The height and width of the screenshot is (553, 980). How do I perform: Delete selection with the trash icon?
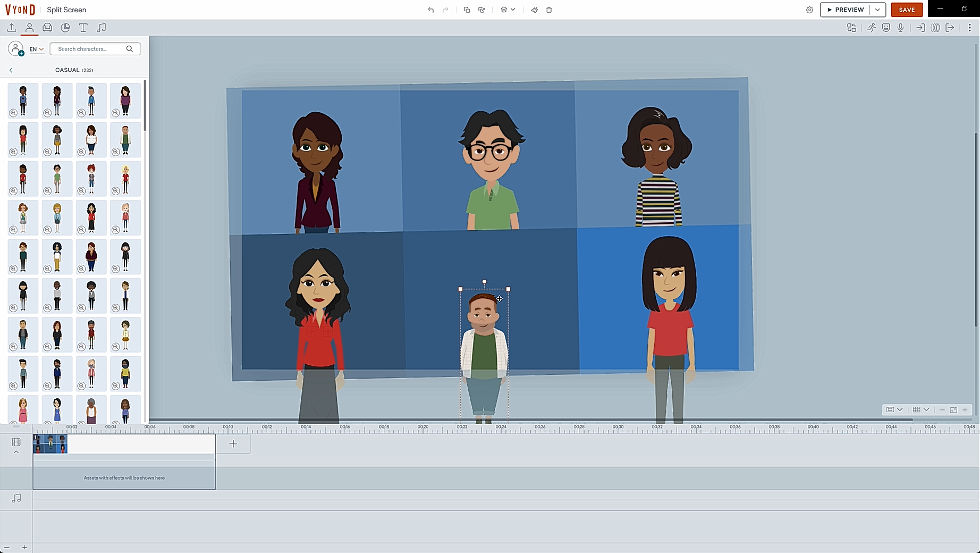[549, 10]
